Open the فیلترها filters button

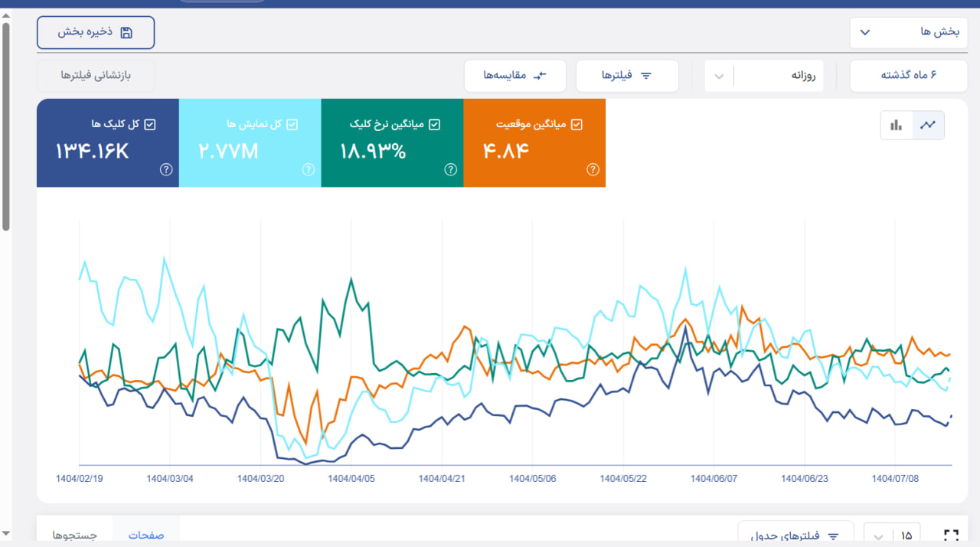pyautogui.click(x=626, y=76)
